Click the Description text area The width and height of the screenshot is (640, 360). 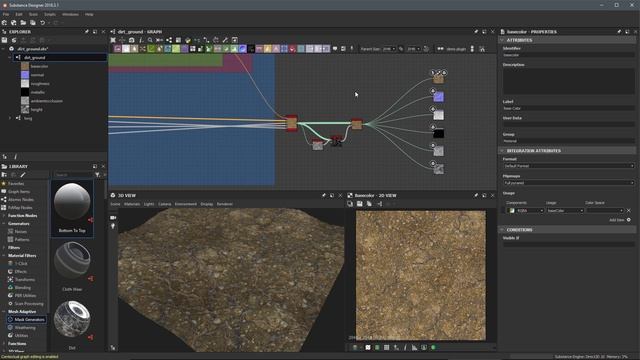tap(569, 81)
